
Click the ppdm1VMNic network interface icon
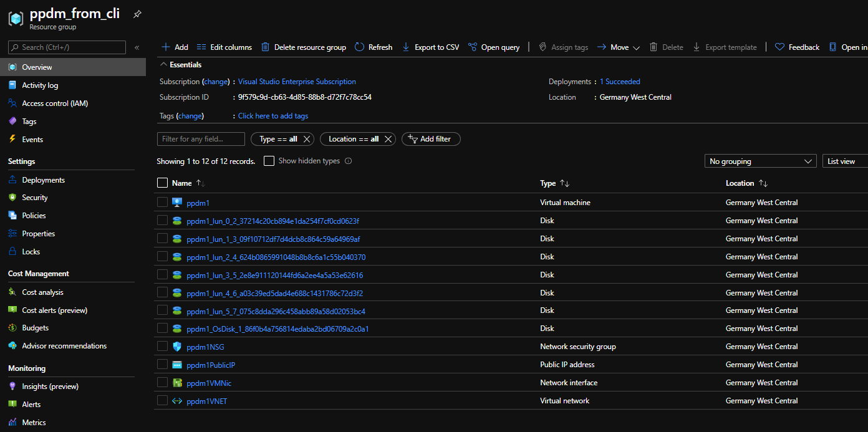tap(177, 383)
